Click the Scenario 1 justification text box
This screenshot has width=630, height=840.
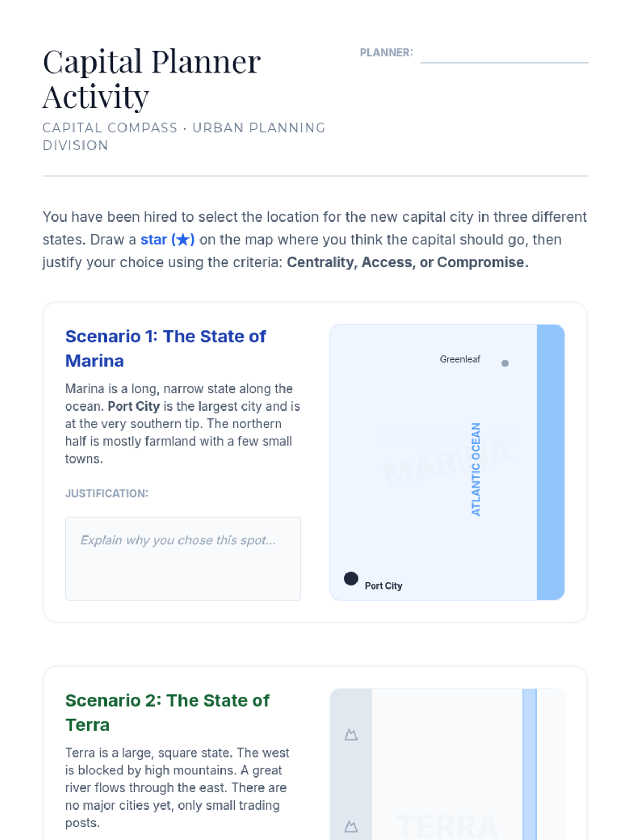[x=183, y=558]
